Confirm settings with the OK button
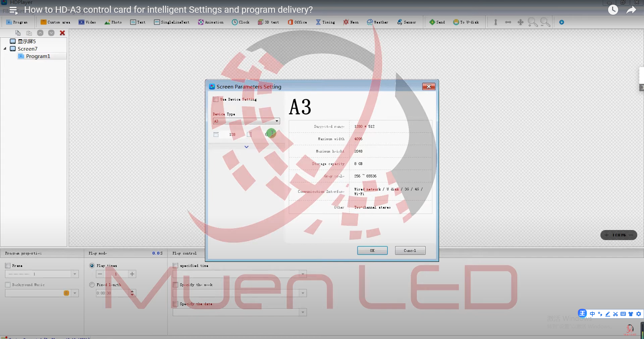644x339 pixels. (x=372, y=250)
